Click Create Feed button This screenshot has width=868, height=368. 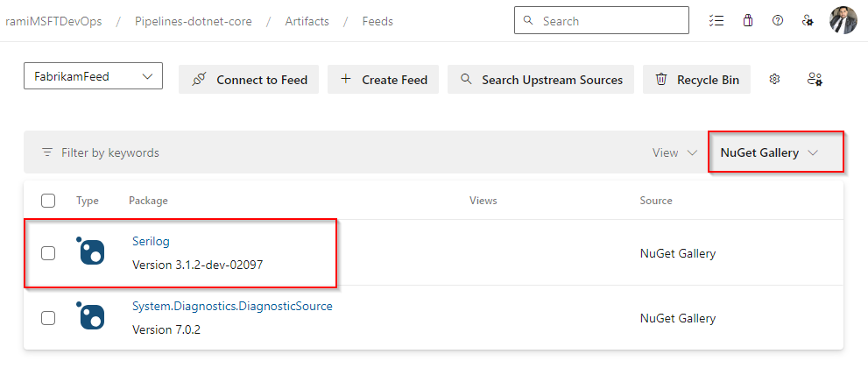383,79
